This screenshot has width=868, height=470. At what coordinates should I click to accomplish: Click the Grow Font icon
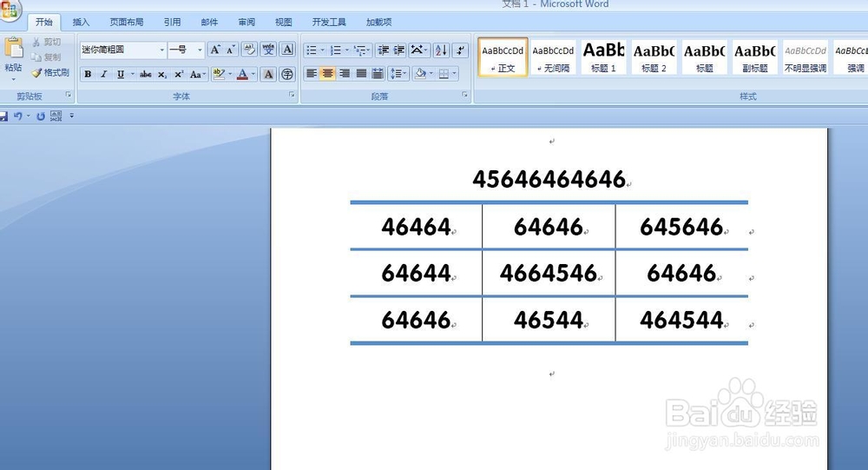point(214,50)
